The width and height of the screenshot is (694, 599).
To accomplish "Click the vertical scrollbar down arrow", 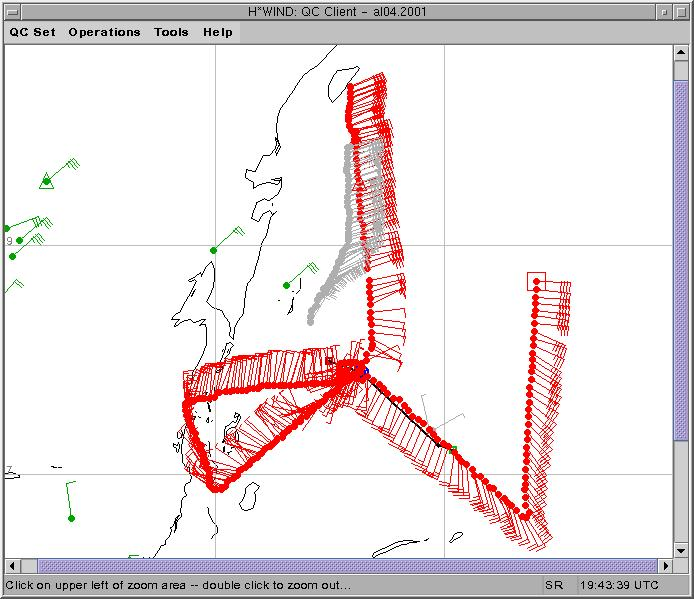I will [681, 548].
